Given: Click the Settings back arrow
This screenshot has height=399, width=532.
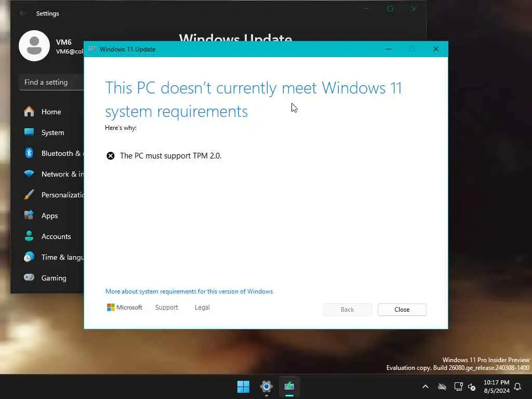Looking at the screenshot, I should (x=22, y=13).
